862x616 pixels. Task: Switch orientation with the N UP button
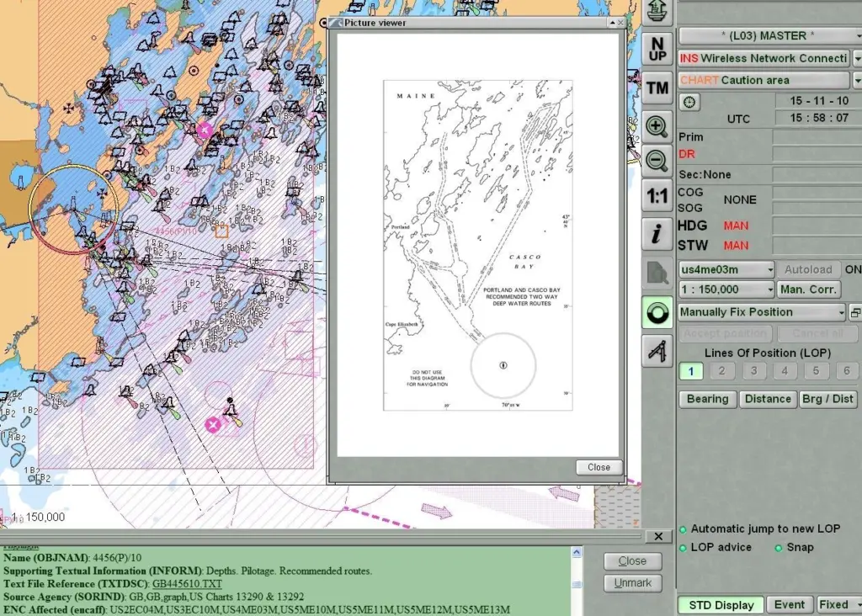tap(657, 50)
